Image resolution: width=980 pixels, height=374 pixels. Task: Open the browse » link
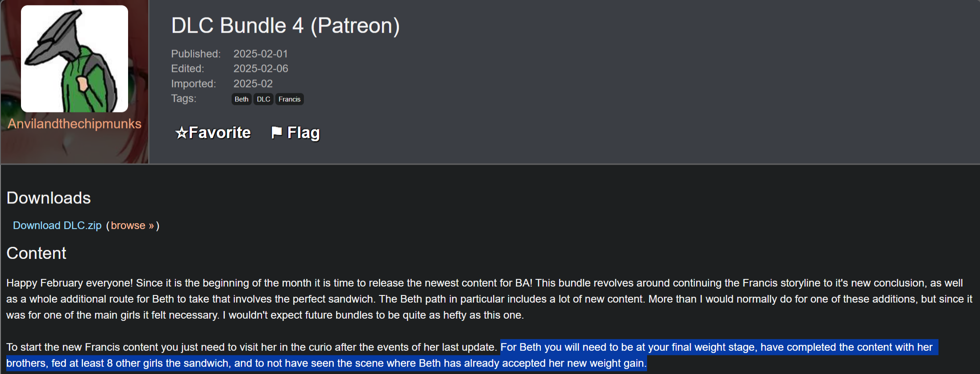tap(132, 225)
